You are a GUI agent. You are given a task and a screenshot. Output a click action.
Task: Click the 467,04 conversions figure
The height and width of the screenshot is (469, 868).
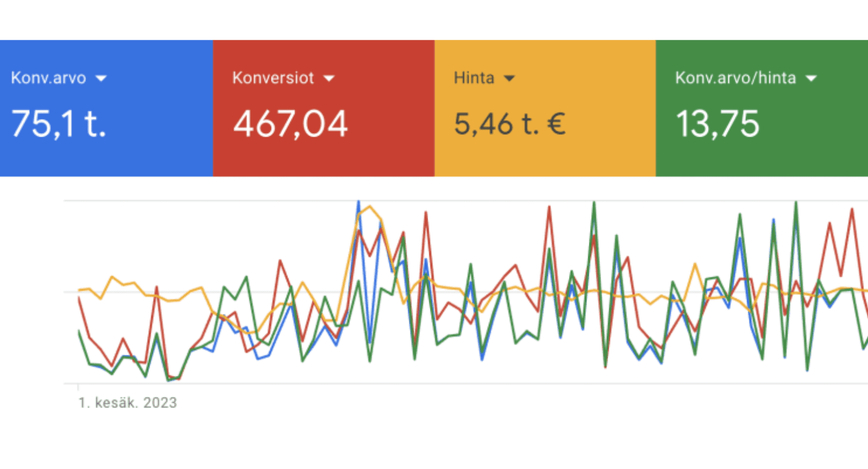[290, 124]
